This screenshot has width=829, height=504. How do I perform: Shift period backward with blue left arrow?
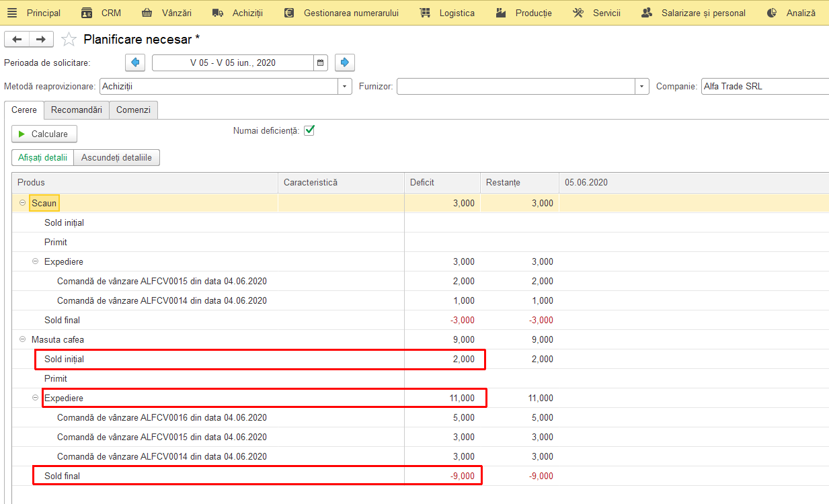135,62
